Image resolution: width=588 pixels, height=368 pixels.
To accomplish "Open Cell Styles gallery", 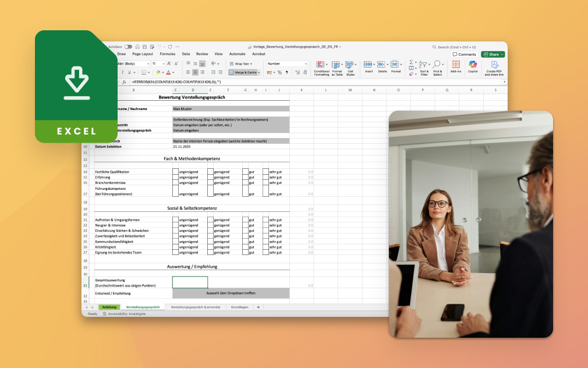I will click(x=350, y=68).
